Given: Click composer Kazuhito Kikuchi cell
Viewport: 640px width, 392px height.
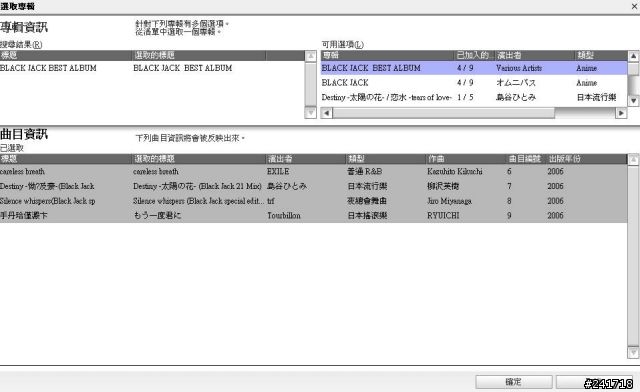Looking at the screenshot, I should pos(455,172).
